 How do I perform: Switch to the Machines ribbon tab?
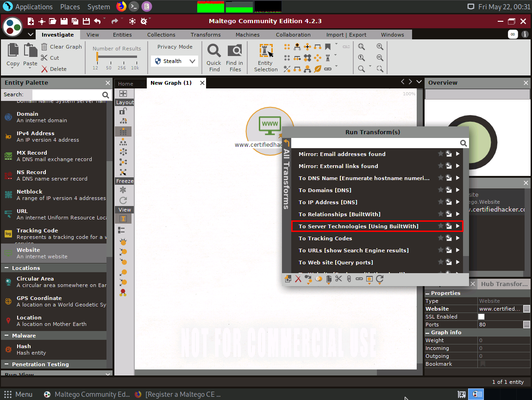click(247, 35)
